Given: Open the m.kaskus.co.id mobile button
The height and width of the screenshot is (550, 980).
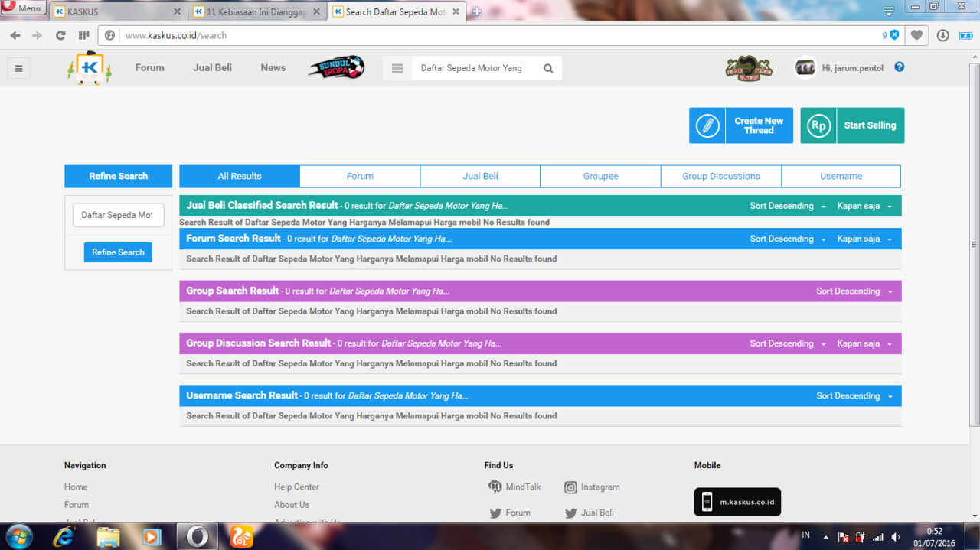Looking at the screenshot, I should [737, 502].
